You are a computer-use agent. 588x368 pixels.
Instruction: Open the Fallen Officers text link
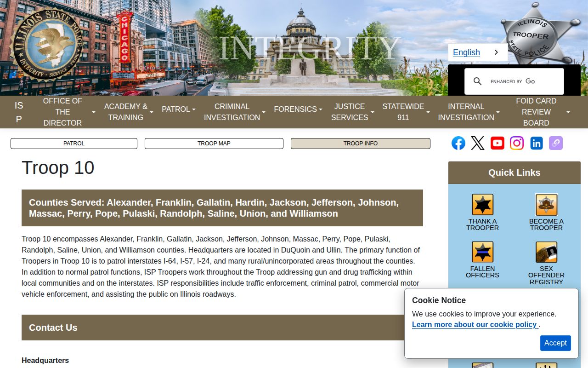[x=482, y=272]
